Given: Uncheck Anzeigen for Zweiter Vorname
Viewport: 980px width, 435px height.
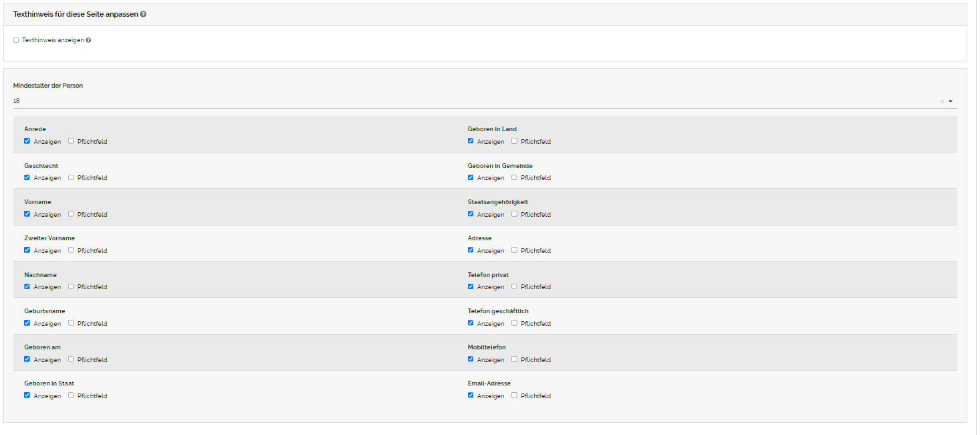Looking at the screenshot, I should 27,250.
